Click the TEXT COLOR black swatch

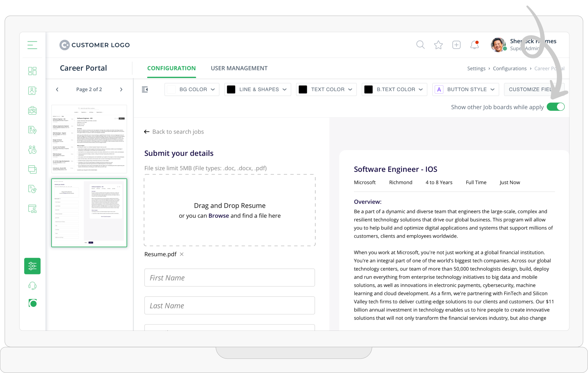click(303, 89)
